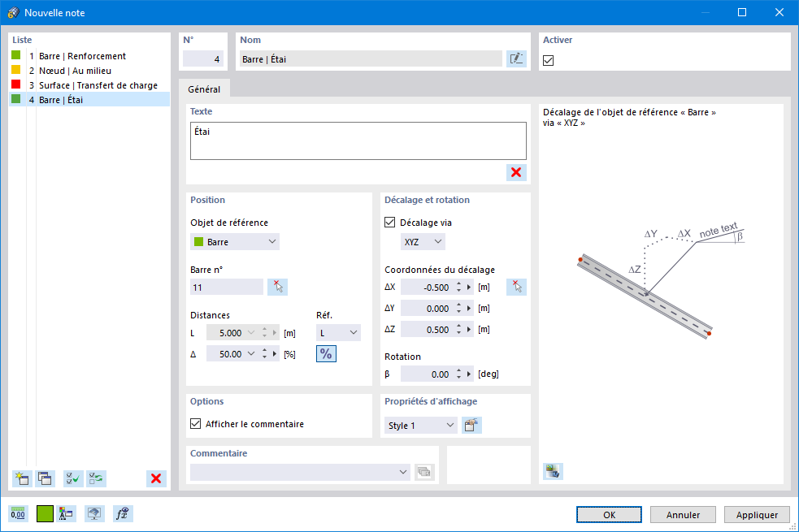This screenshot has width=799, height=532.
Task: Click the red swatch of Surface note
Action: point(16,84)
